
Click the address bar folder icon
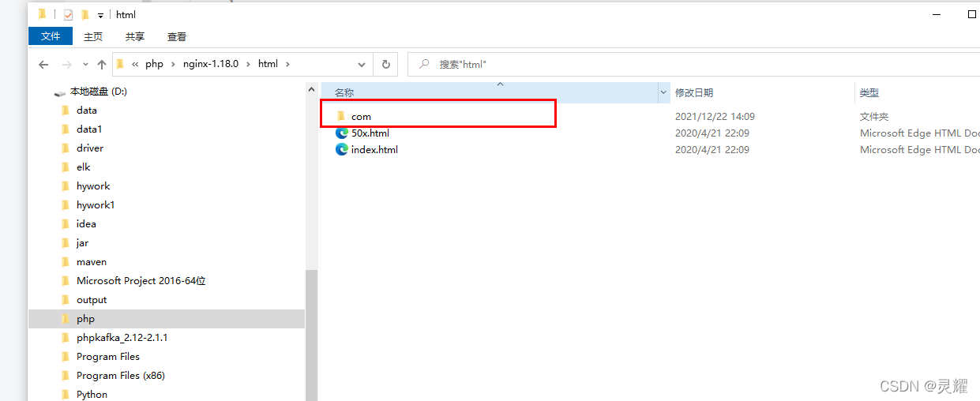[120, 64]
